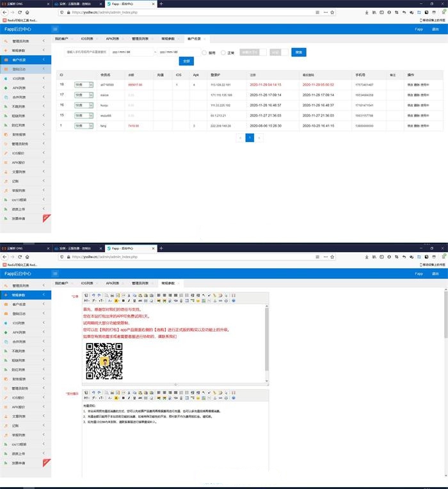
Task: Open the dropdown in customer row ID 15
Action: tap(84, 116)
